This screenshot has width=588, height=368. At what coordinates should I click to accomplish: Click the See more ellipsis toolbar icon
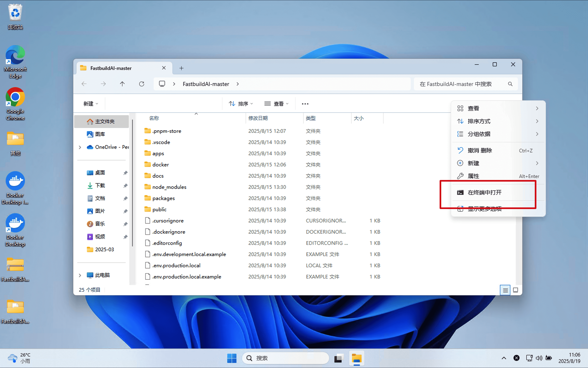[x=305, y=104]
